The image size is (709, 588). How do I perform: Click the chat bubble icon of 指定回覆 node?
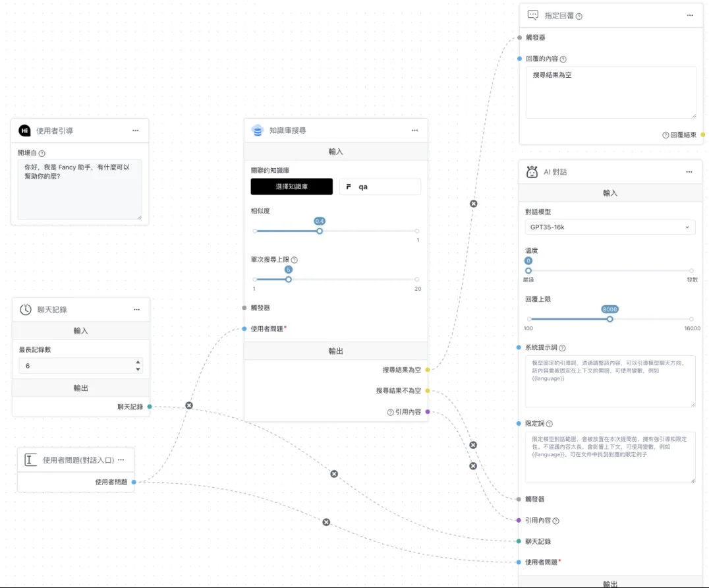tap(533, 15)
